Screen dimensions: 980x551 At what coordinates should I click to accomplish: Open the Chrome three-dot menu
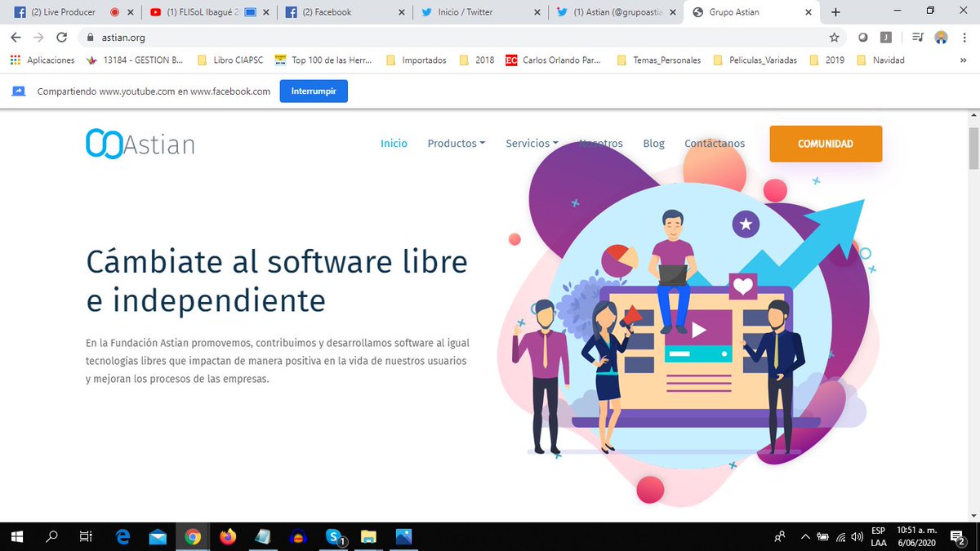(964, 38)
